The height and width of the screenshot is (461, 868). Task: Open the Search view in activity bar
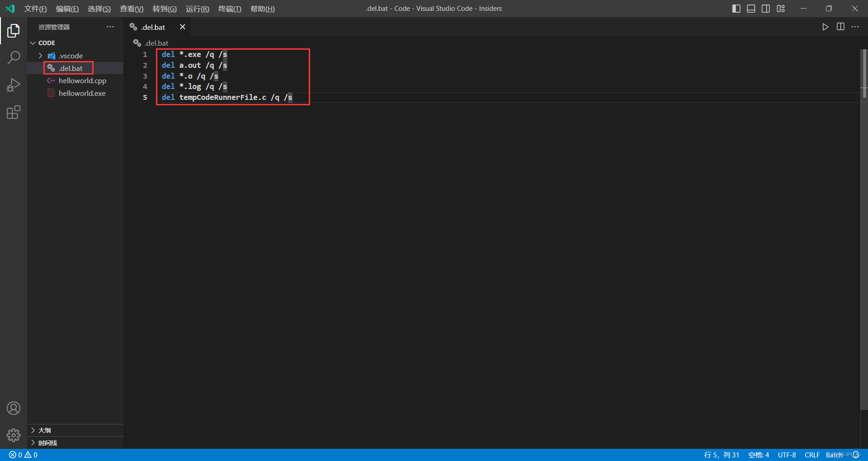[x=14, y=58]
